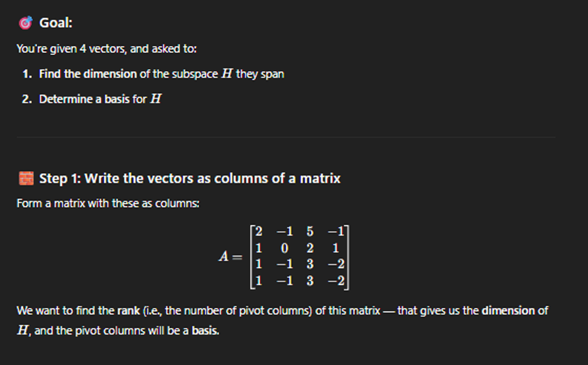Click the line 'Form a matrix with these as columns'

click(x=108, y=203)
